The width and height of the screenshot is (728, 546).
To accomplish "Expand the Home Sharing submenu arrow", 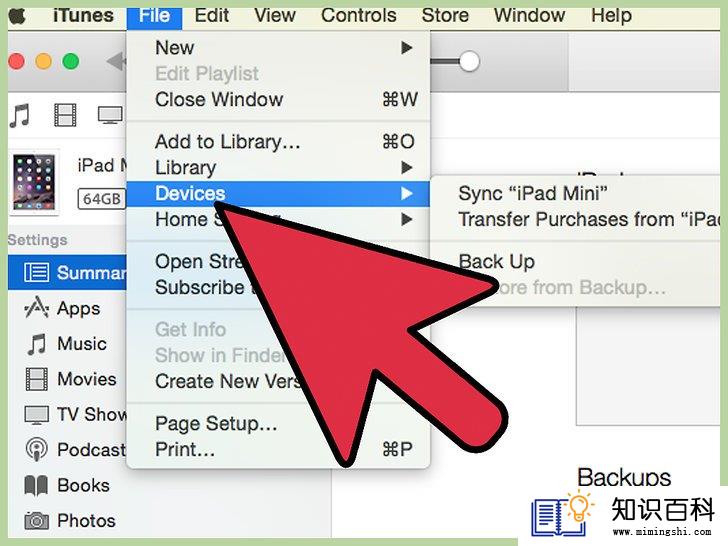I will click(x=407, y=219).
